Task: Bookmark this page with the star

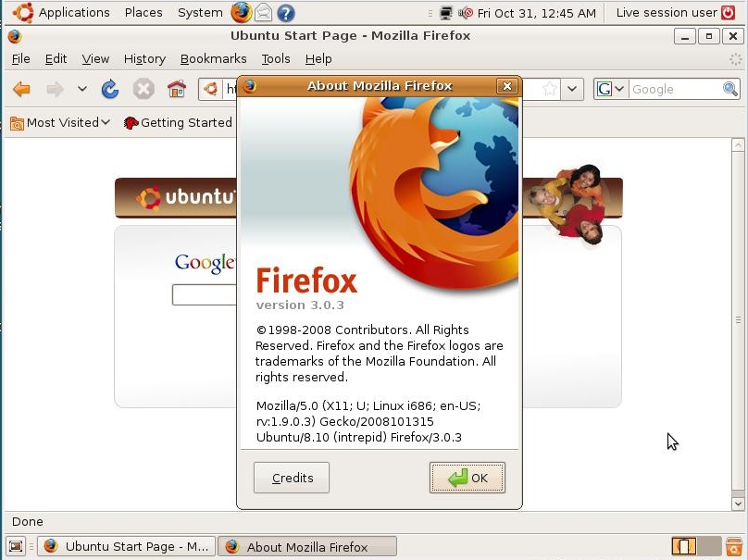Action: tap(550, 88)
